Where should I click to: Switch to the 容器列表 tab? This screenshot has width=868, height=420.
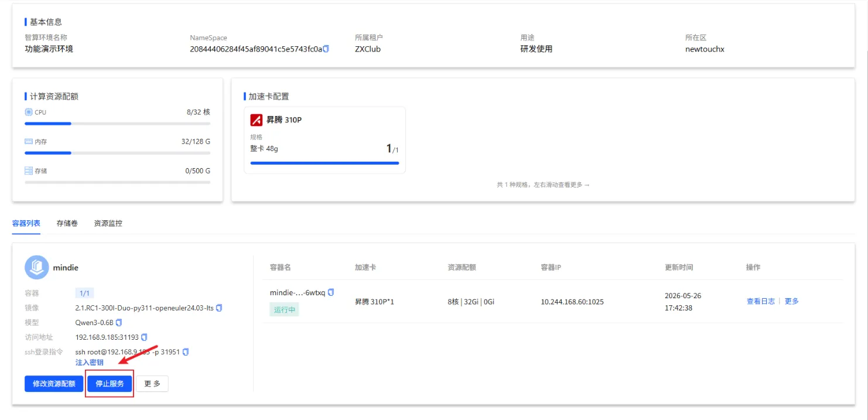(26, 223)
